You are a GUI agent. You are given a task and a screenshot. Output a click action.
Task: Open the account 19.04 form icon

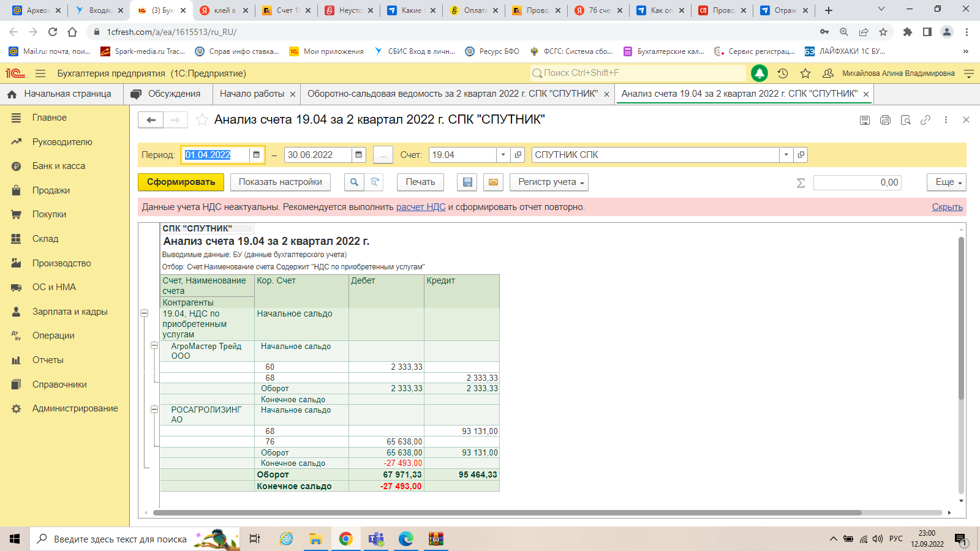[518, 155]
